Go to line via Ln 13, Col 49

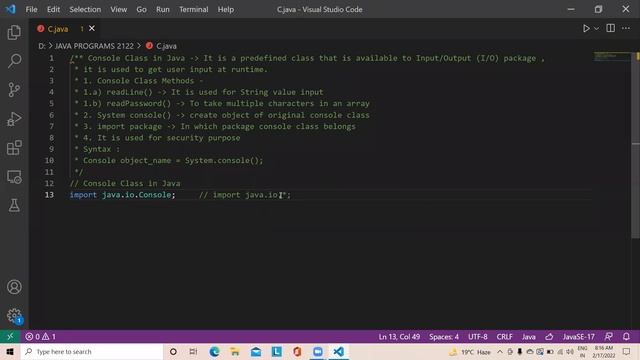coord(399,337)
